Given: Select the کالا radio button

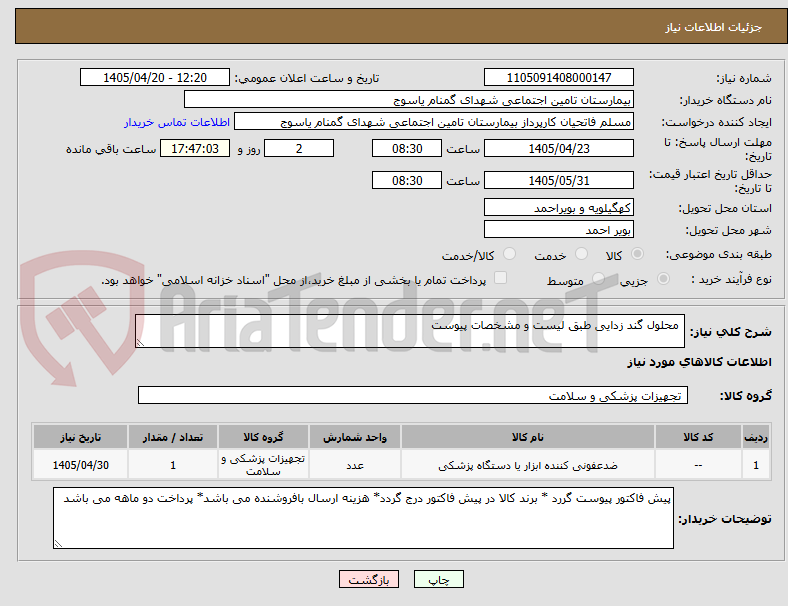Looking at the screenshot, I should [x=637, y=254].
